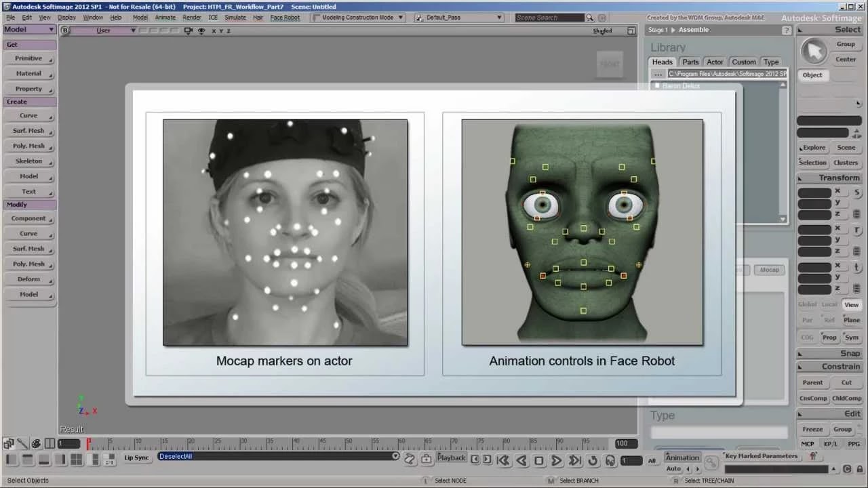Viewport: 868px width, 488px height.
Task: Click the wand icon left of timeline
Action: coord(22,444)
